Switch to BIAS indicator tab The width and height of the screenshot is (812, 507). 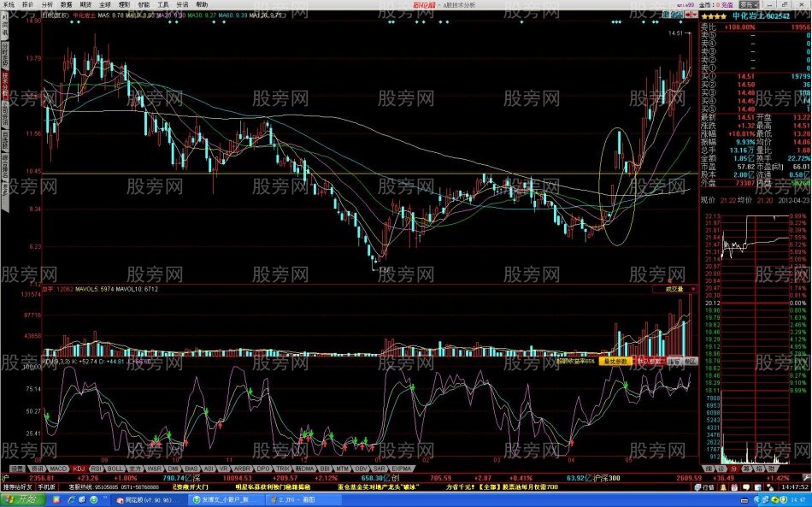(191, 469)
